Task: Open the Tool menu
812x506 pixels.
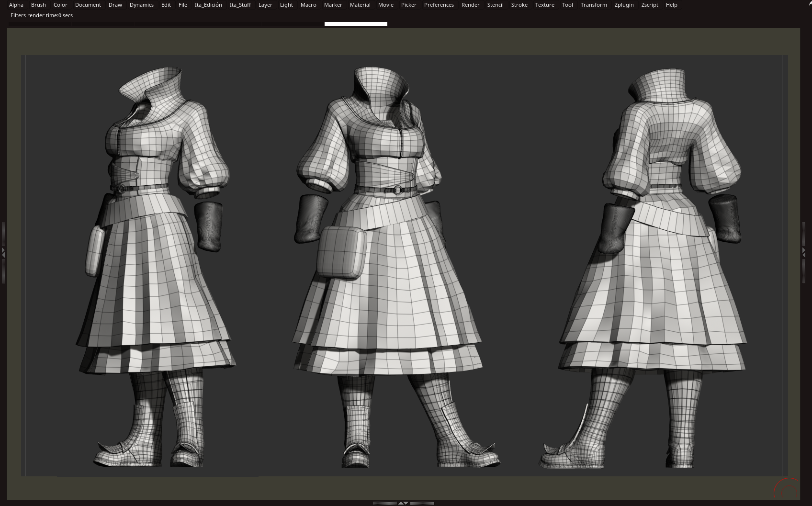Action: coord(567,5)
